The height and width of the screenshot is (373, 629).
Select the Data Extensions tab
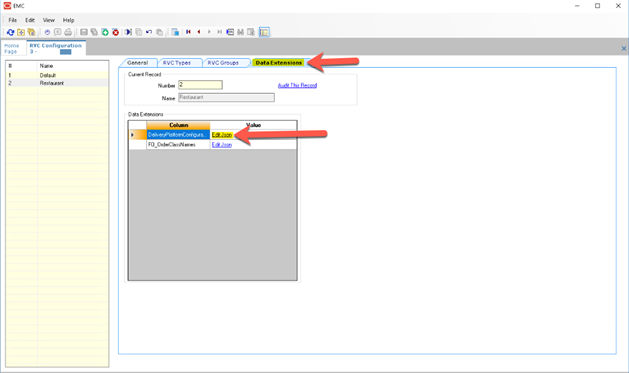(x=278, y=63)
